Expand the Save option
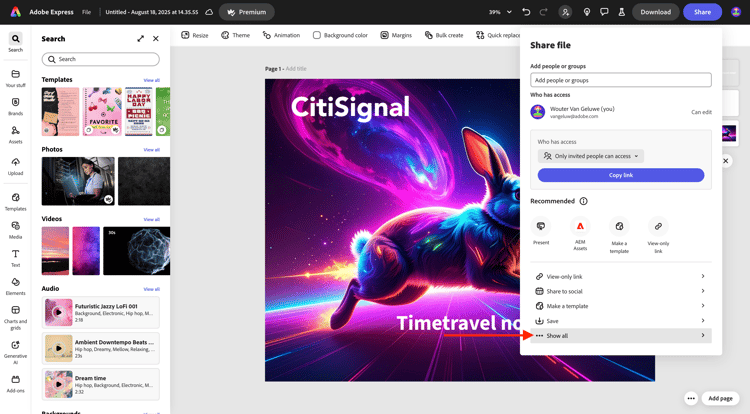750x414 pixels. point(621,321)
